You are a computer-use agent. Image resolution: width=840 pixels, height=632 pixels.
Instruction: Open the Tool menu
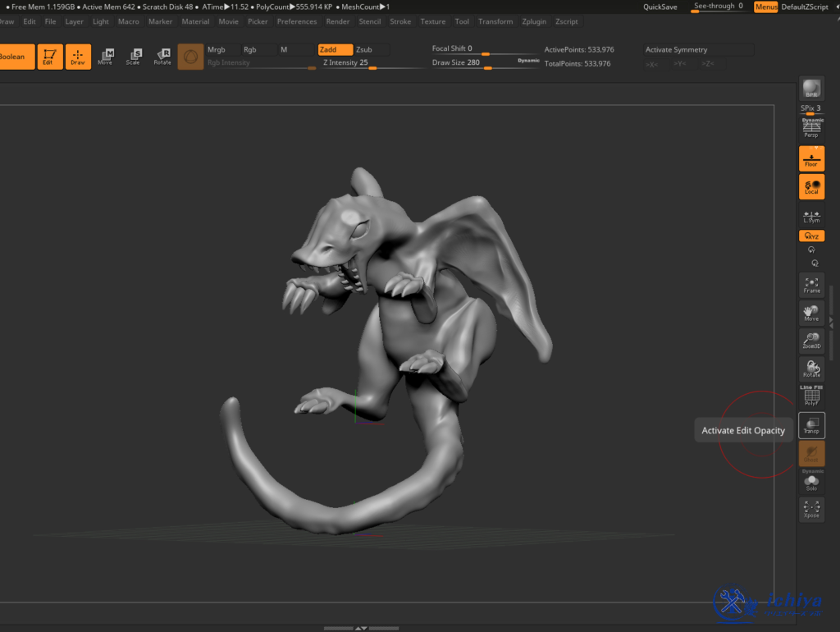pyautogui.click(x=462, y=21)
